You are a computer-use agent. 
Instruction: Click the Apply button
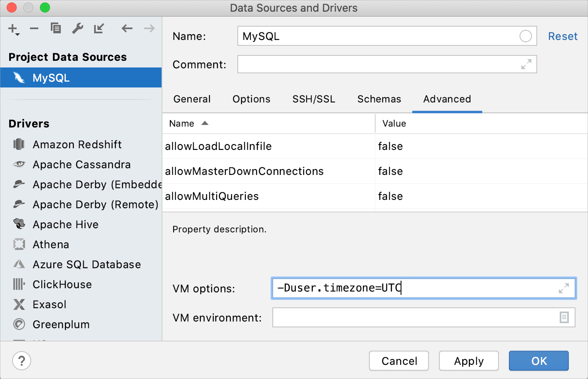[469, 361]
